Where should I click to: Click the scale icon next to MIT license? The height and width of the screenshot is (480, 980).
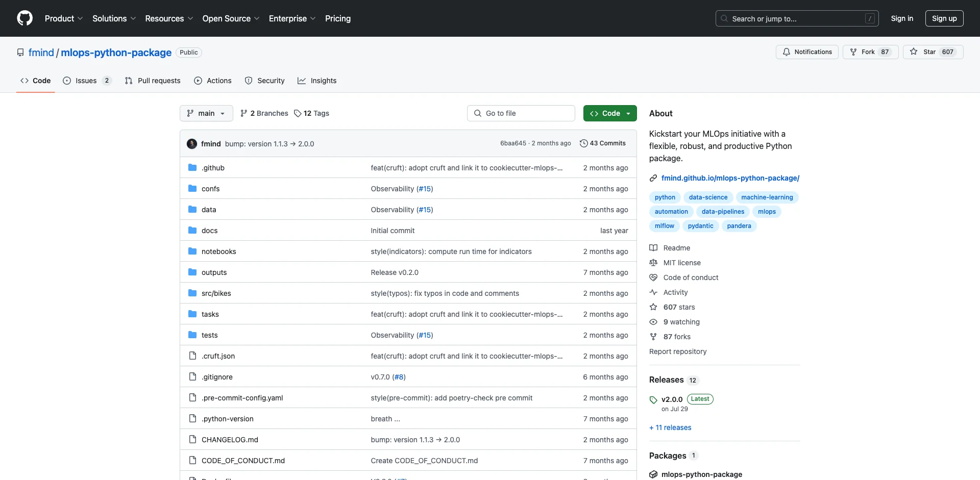(653, 263)
